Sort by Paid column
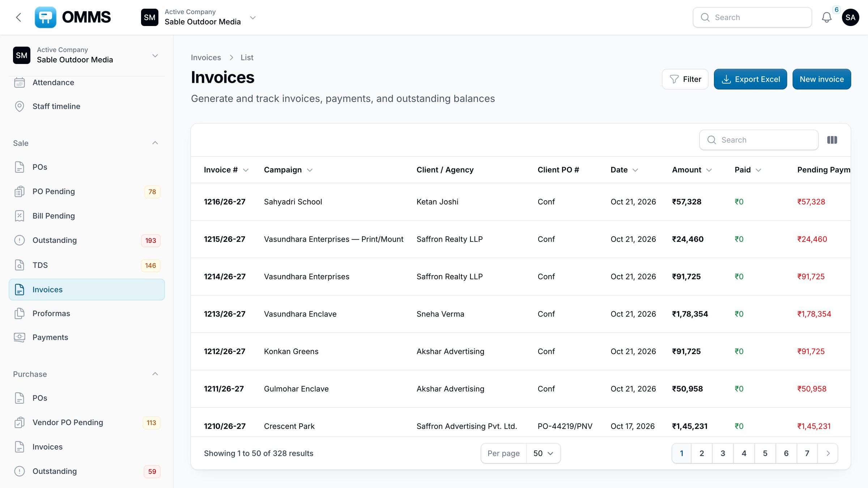The height and width of the screenshot is (488, 868). point(748,170)
